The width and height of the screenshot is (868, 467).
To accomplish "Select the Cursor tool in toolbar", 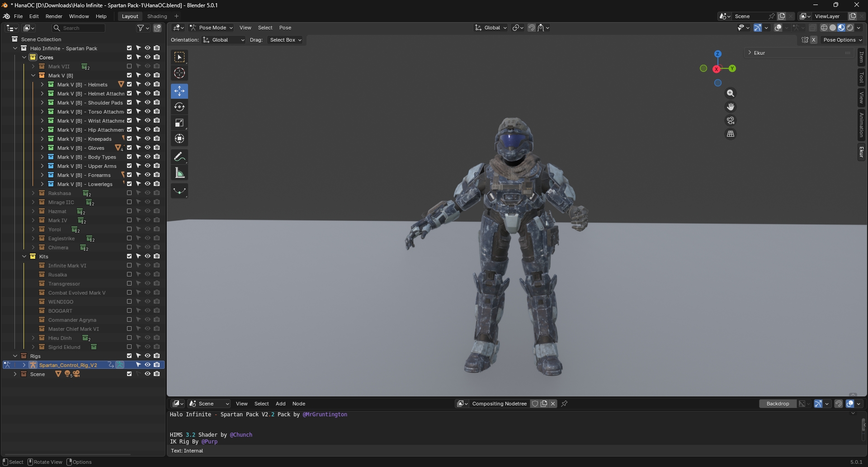I will click(179, 73).
